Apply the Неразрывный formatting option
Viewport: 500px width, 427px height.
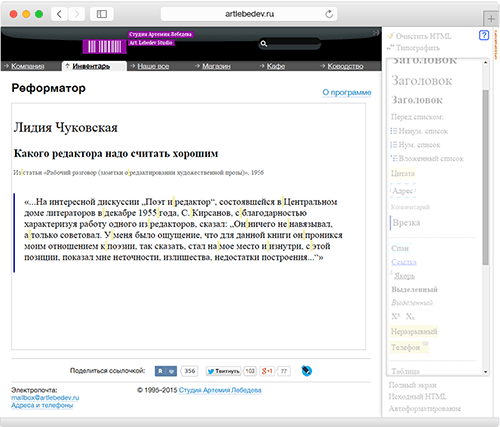point(414,331)
